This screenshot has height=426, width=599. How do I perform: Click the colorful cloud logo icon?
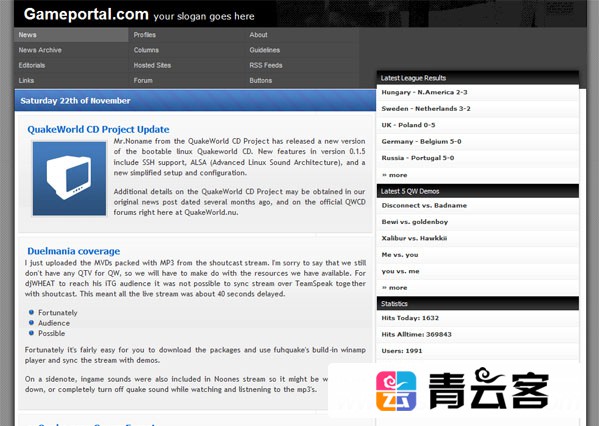pyautogui.click(x=396, y=391)
